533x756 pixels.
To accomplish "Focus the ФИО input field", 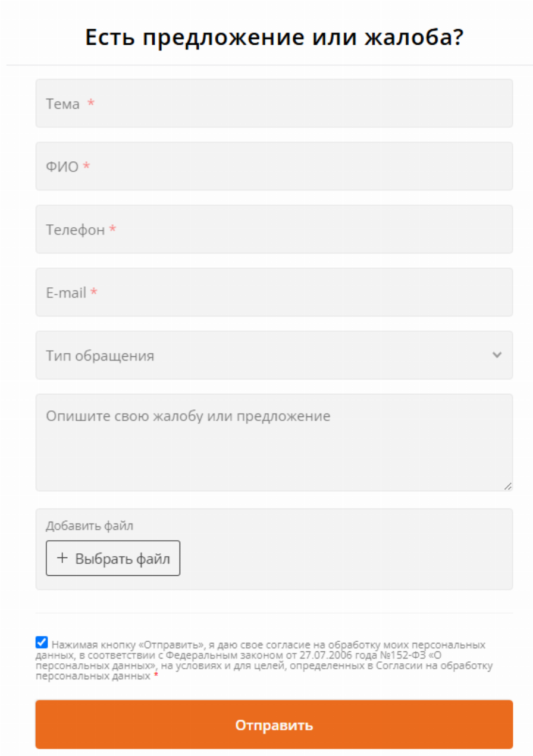I will pyautogui.click(x=274, y=166).
